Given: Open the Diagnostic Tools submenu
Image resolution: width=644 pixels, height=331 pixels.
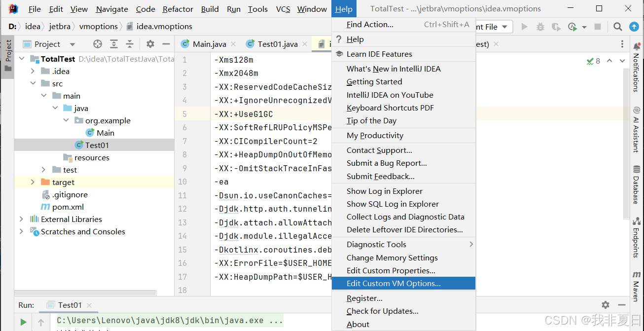Looking at the screenshot, I should [x=403, y=245].
